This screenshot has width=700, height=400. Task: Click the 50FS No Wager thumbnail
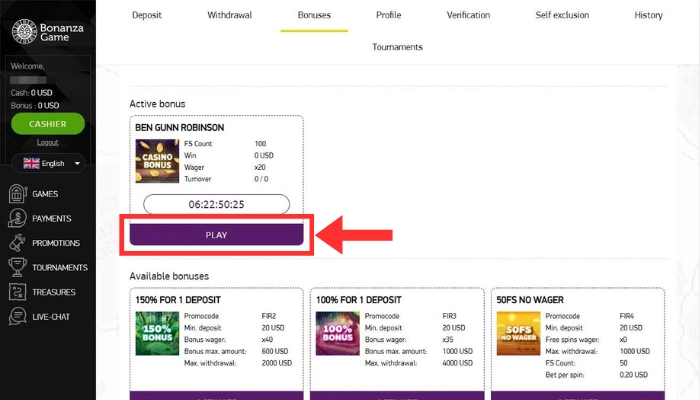pyautogui.click(x=518, y=333)
